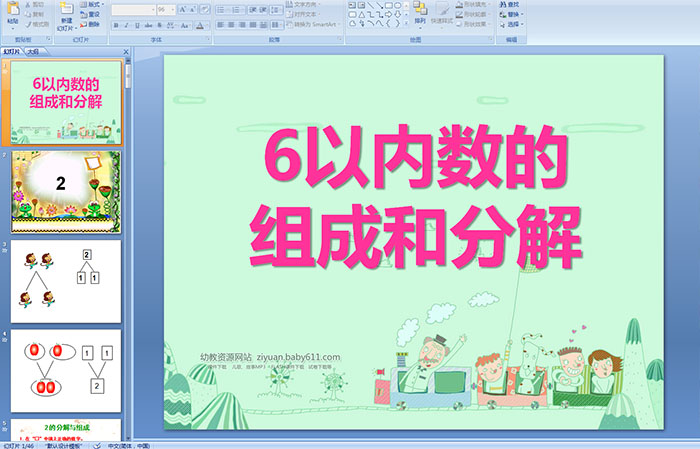
Task: Click the Increase Font Size icon
Action: pos(183,10)
